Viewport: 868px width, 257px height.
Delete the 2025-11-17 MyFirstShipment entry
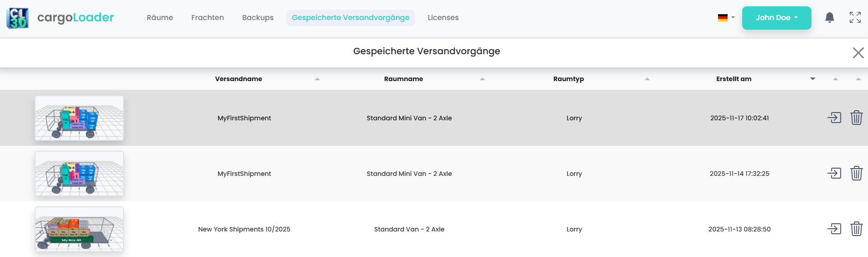857,118
